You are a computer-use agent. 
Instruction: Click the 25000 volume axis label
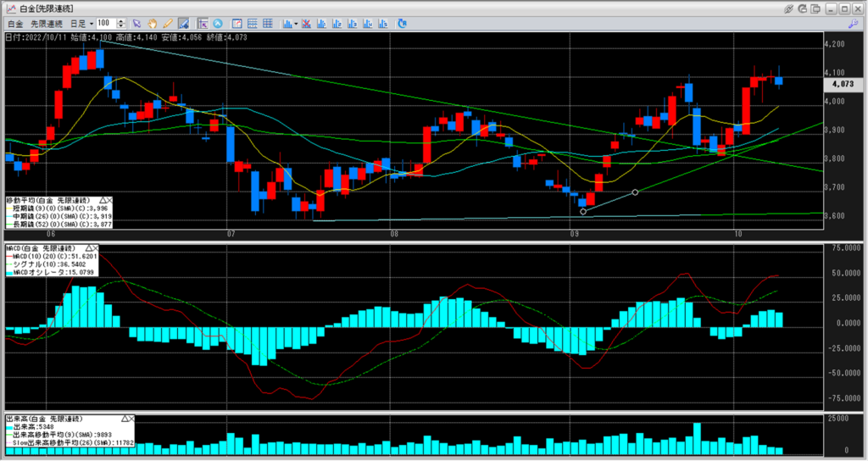pyautogui.click(x=838, y=419)
